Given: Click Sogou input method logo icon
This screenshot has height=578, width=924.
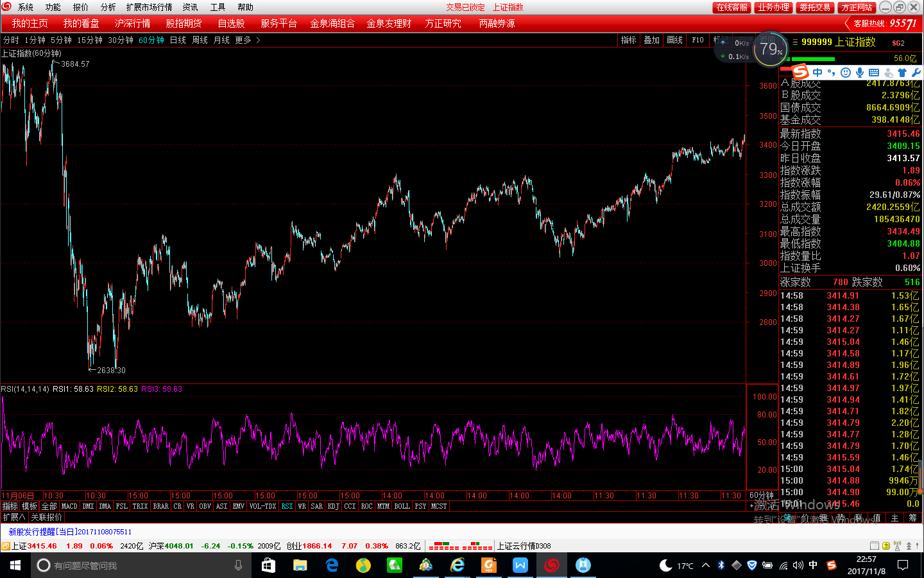Looking at the screenshot, I should (801, 72).
